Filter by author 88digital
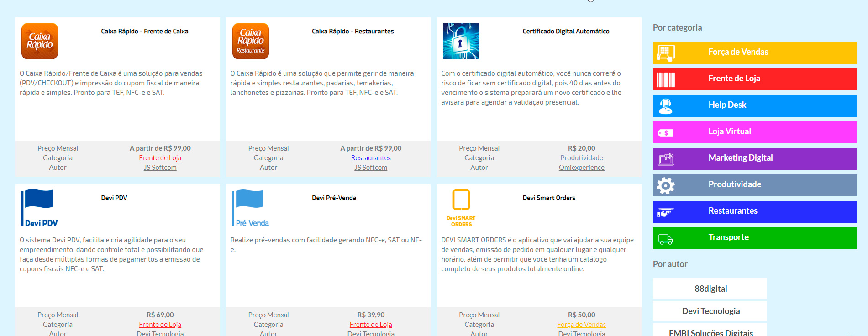Viewport: 868px width, 336px height. coord(710,289)
